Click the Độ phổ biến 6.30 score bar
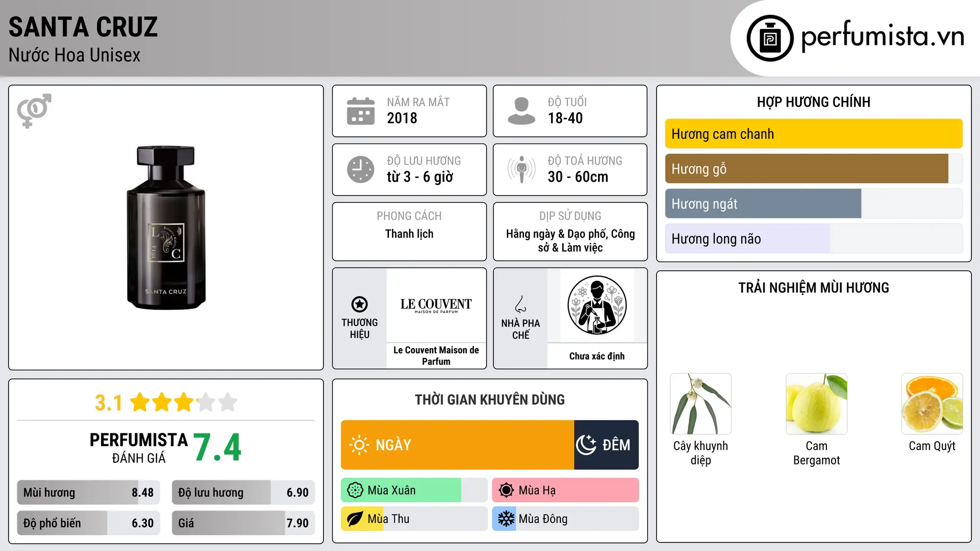 click(89, 523)
